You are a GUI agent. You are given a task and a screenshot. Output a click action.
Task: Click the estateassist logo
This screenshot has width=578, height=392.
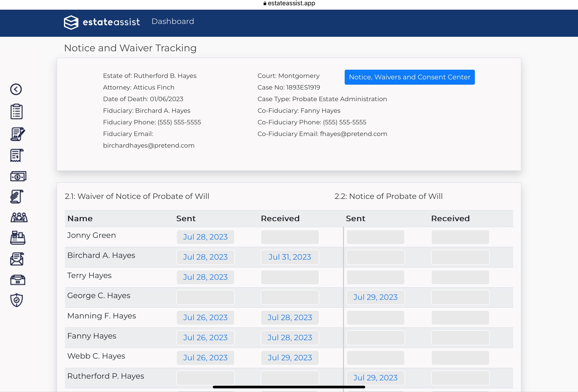(x=102, y=22)
